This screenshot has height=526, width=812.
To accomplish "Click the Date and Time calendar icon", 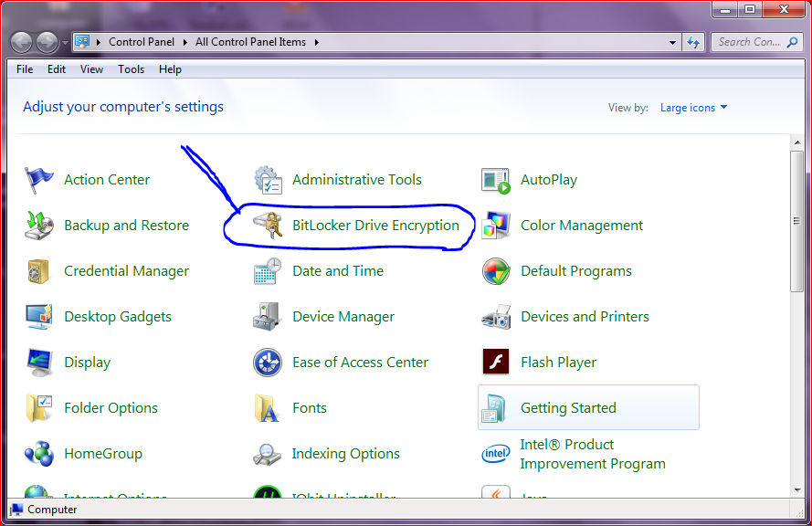I will (x=268, y=271).
